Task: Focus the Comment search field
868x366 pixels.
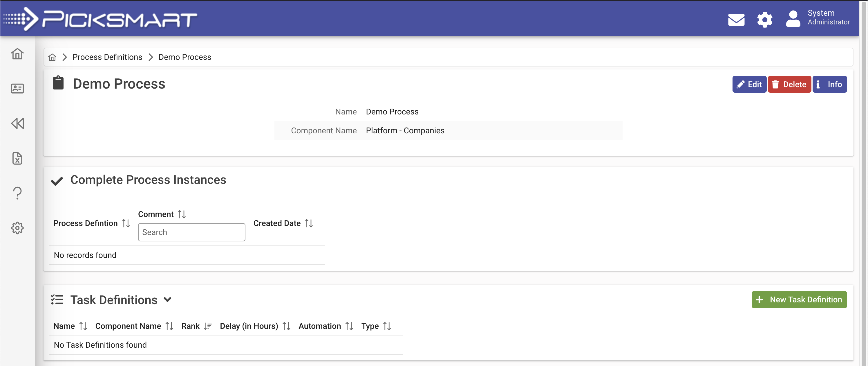Action: [x=191, y=232]
